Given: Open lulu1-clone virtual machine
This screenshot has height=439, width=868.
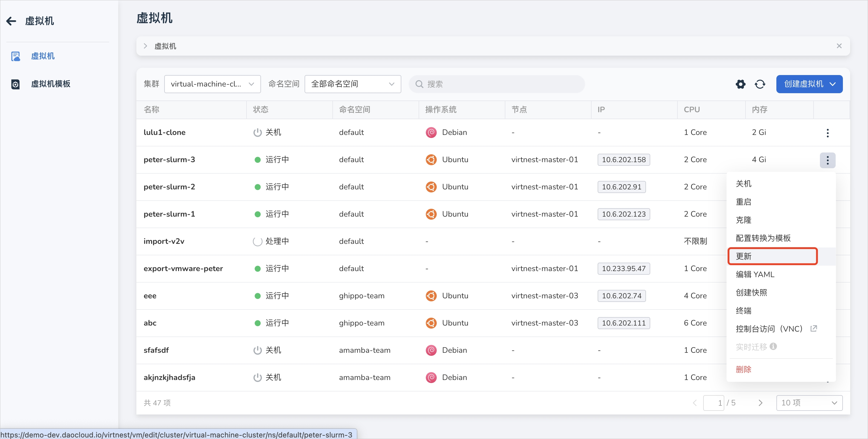Looking at the screenshot, I should pos(165,133).
